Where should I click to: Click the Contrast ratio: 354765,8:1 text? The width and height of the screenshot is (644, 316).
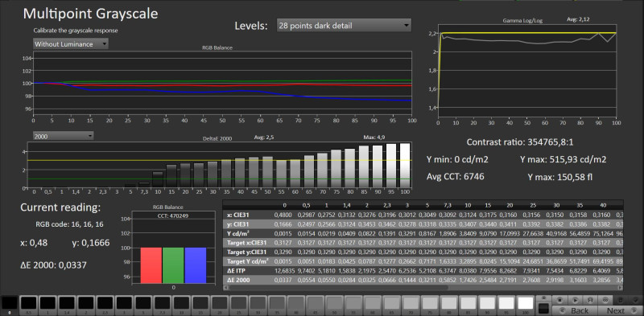click(521, 142)
